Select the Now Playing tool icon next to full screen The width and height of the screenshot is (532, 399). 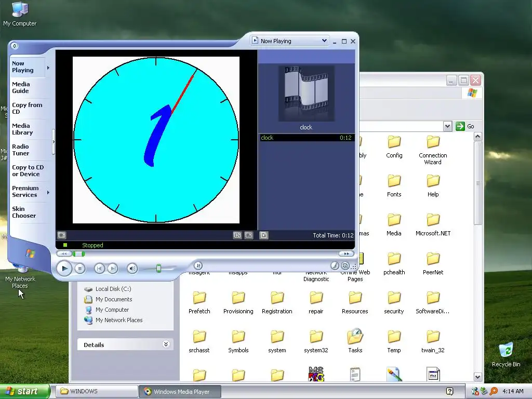point(237,235)
